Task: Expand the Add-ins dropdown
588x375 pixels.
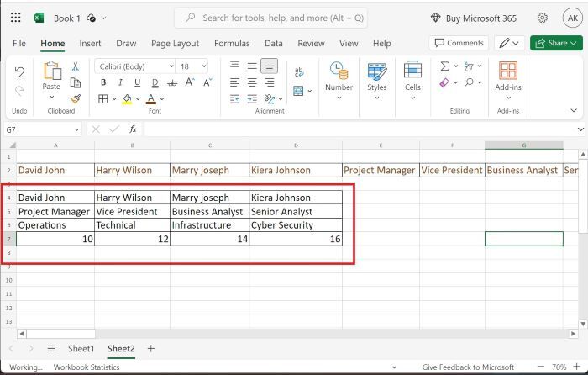Action: coord(508,98)
